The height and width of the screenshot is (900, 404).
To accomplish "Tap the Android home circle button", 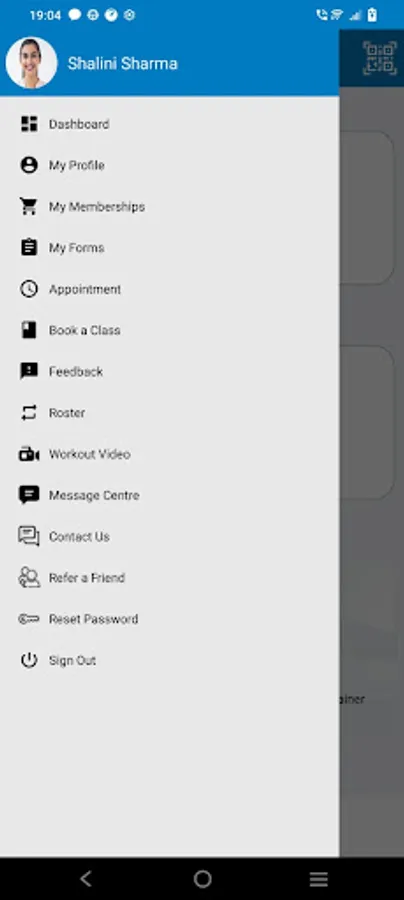I will 202,878.
